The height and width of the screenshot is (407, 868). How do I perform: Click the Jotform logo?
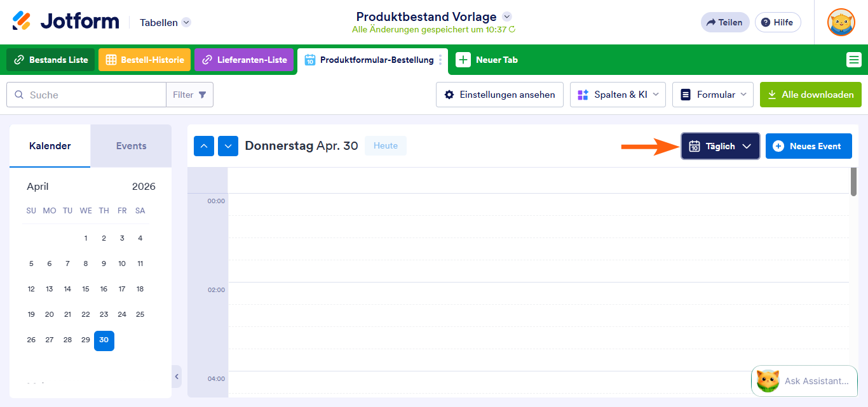point(65,22)
